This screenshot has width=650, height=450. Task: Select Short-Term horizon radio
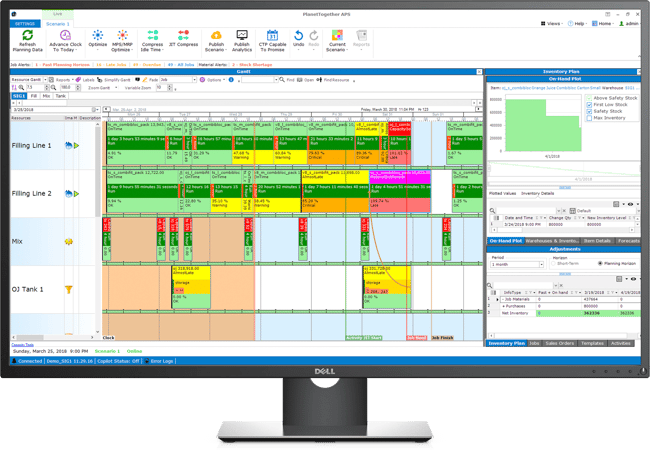(x=553, y=264)
